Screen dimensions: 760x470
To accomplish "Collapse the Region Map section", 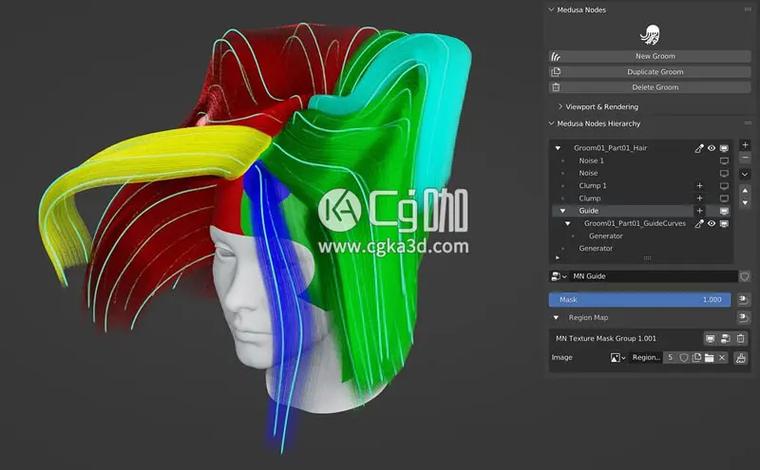I will (556, 318).
